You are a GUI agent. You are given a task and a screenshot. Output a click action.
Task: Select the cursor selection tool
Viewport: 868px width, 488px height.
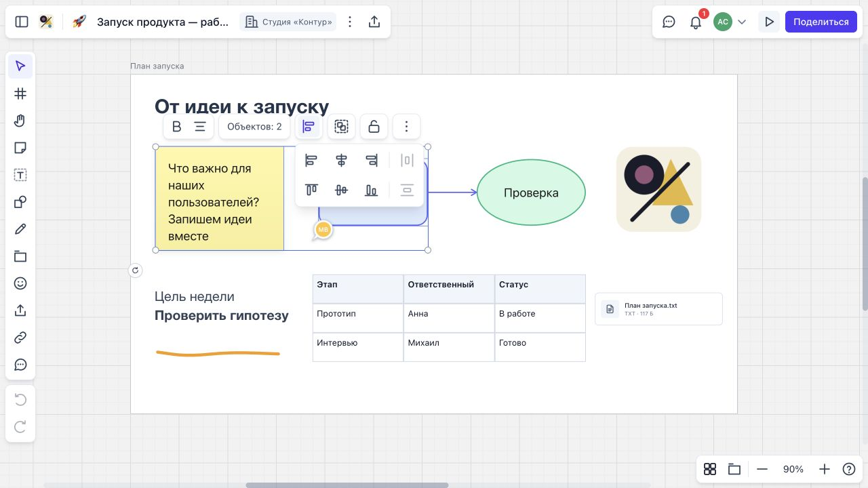(20, 66)
